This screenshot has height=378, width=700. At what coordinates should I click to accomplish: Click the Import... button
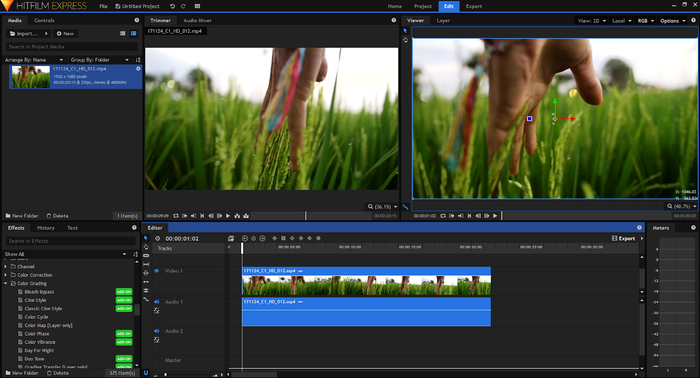(24, 33)
